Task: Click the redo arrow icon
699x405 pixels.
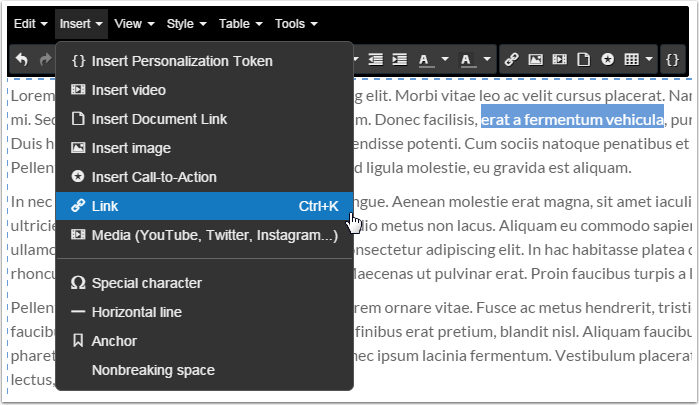Action: (x=45, y=59)
